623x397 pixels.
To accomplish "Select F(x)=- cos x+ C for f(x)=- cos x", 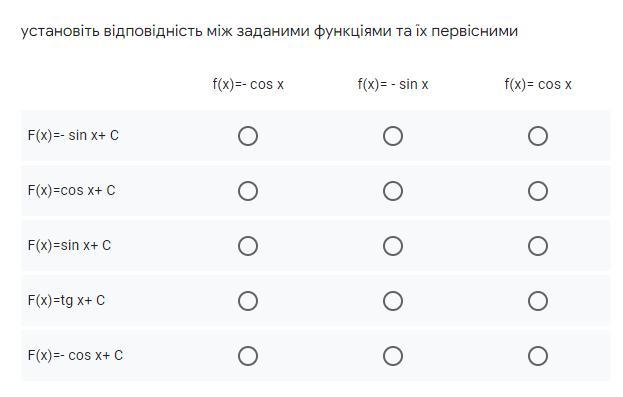I will tap(248, 356).
